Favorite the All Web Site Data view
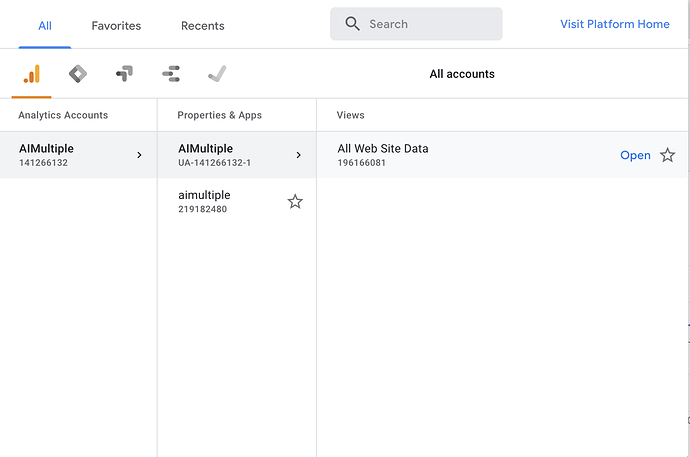690x457 pixels. 668,155
